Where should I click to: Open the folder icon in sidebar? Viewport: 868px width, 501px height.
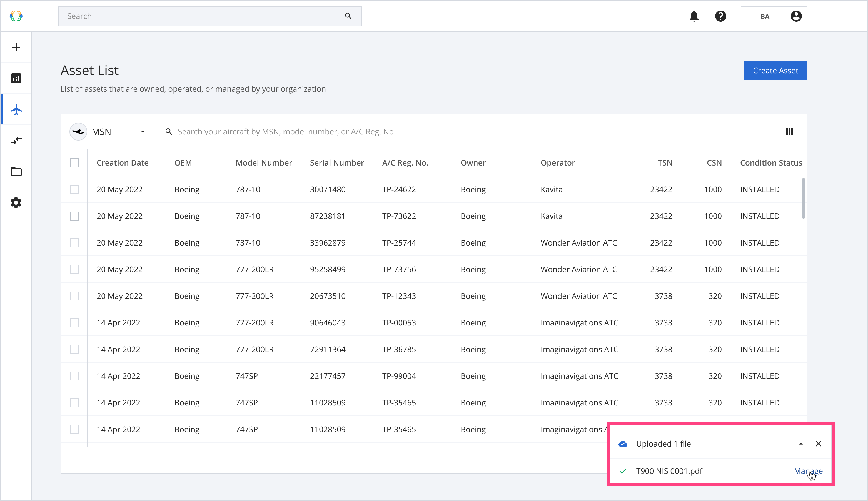[16, 171]
